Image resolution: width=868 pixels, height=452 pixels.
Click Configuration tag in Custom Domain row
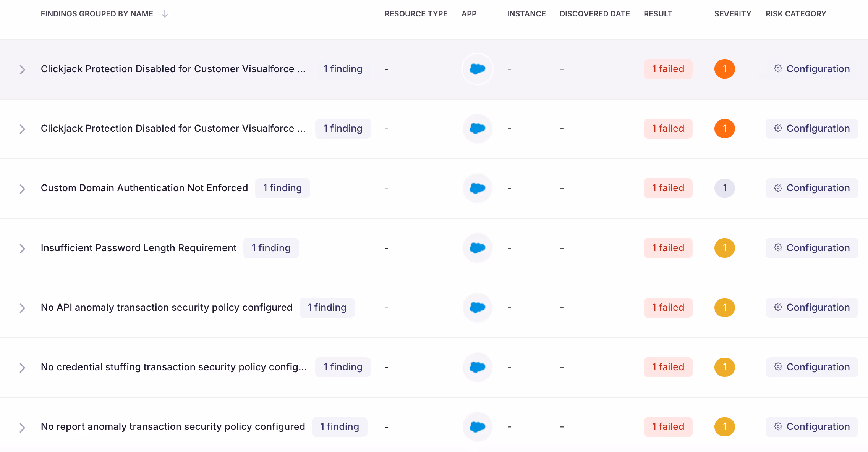point(811,188)
